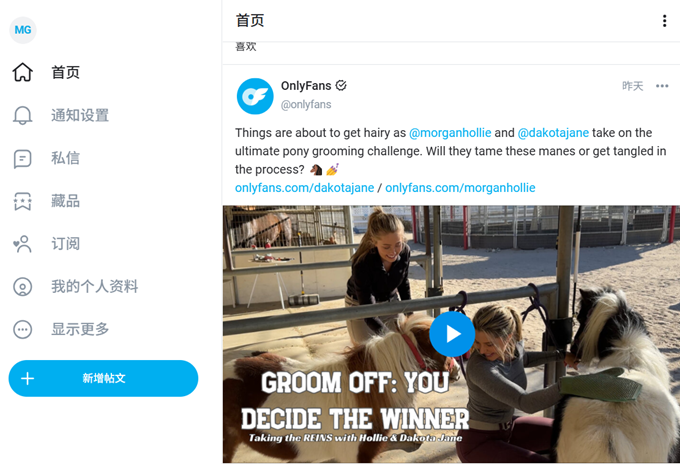Open the MG avatar badge
The image size is (680, 464).
[x=23, y=30]
